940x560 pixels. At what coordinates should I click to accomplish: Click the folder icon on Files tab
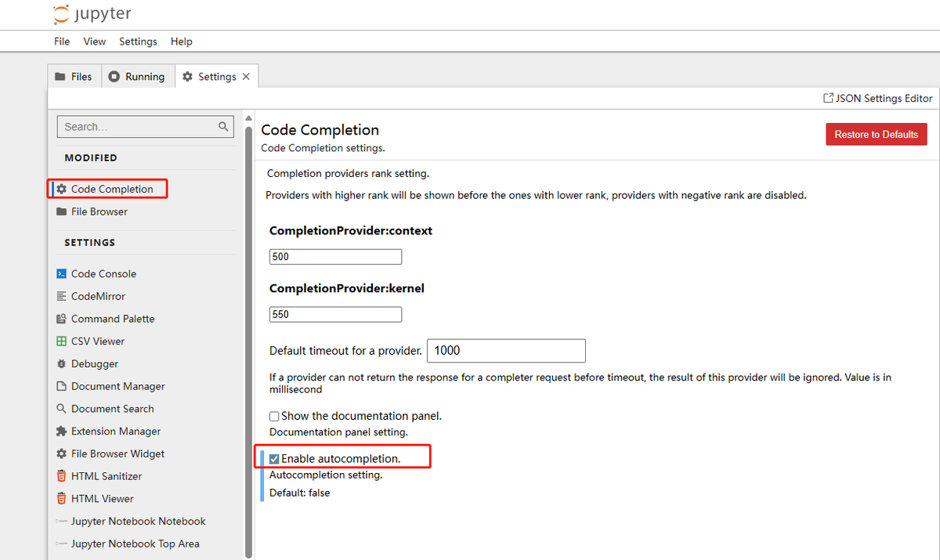[60, 77]
